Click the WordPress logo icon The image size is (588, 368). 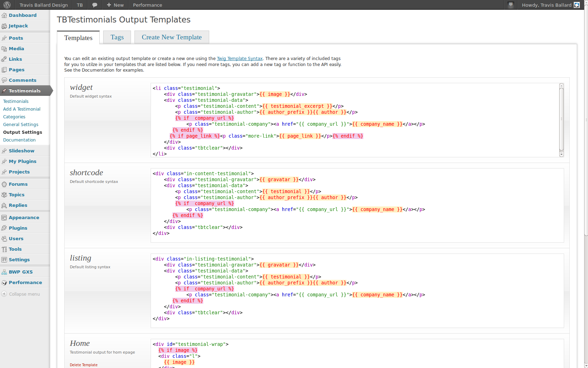7,5
